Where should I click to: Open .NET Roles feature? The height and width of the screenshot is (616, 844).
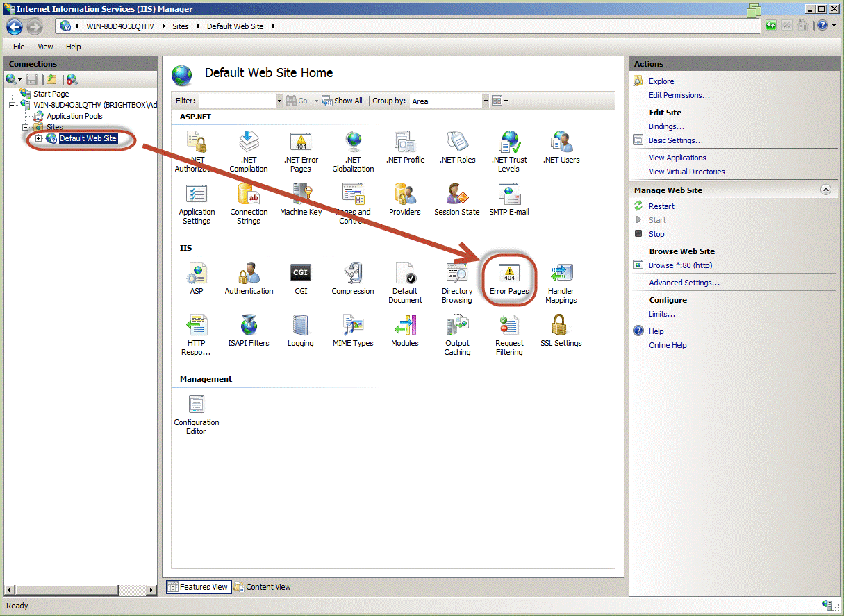pyautogui.click(x=457, y=147)
